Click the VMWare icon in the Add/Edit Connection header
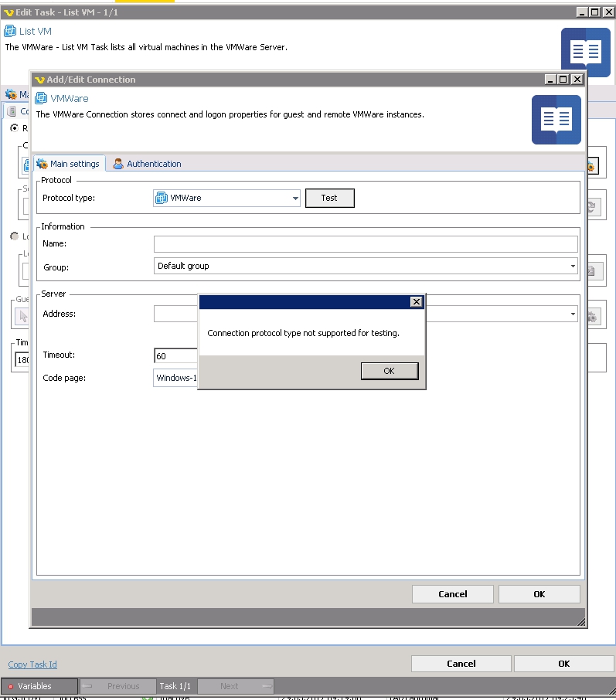This screenshot has height=700, width=616. click(42, 99)
